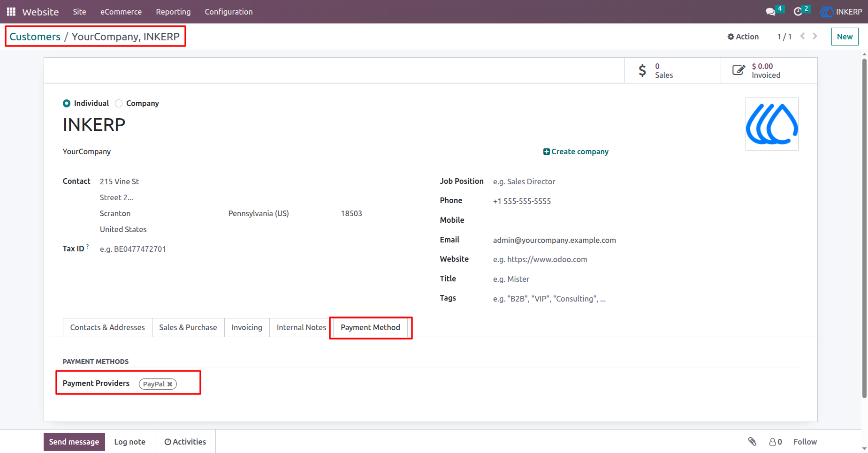Switch to the Invoicing tab
868x453 pixels.
pyautogui.click(x=247, y=327)
